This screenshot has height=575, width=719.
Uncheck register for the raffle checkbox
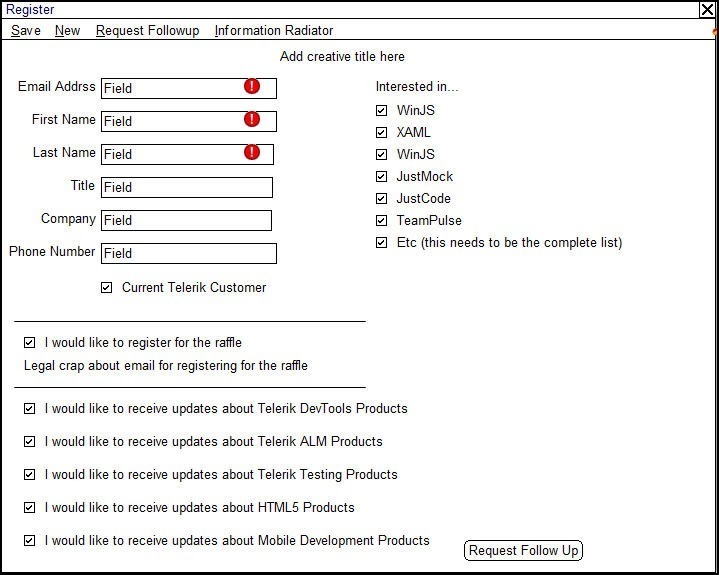[x=29, y=343]
